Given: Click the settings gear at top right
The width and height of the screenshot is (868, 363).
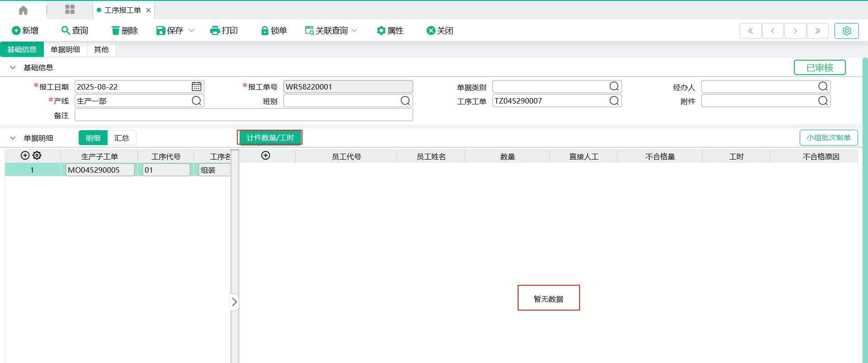Looking at the screenshot, I should point(846,31).
